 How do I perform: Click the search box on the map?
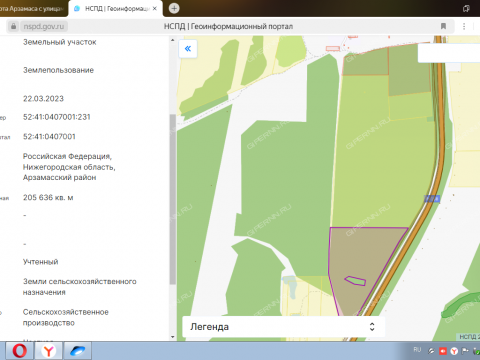point(449,53)
